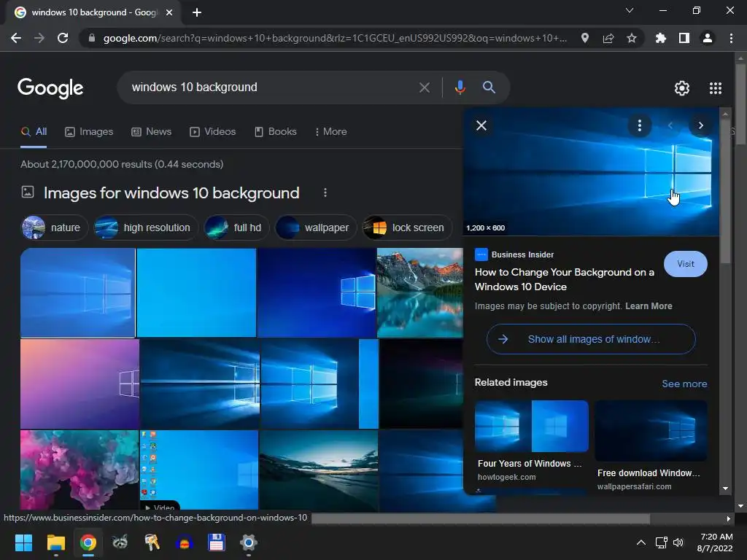747x560 pixels.
Task: Show hidden system tray icons
Action: coord(641,542)
